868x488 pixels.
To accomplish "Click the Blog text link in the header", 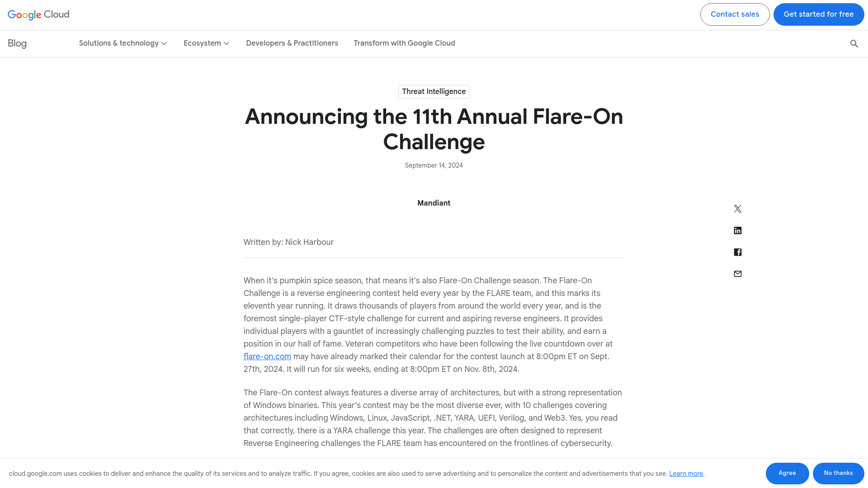I will click(x=17, y=43).
